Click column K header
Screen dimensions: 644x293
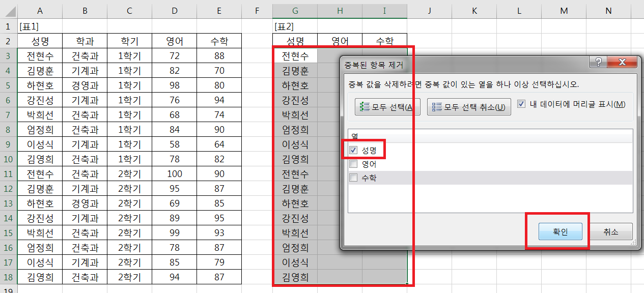click(474, 11)
